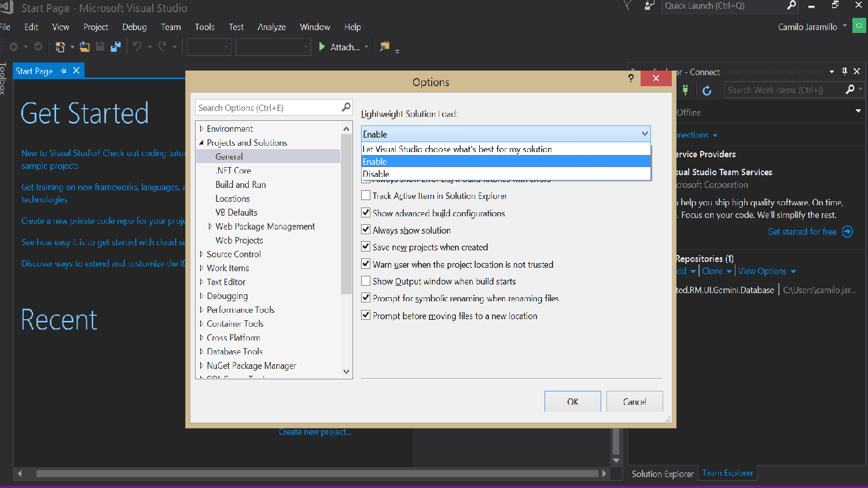Open the Window menu
The height and width of the screenshot is (488, 868).
(315, 27)
